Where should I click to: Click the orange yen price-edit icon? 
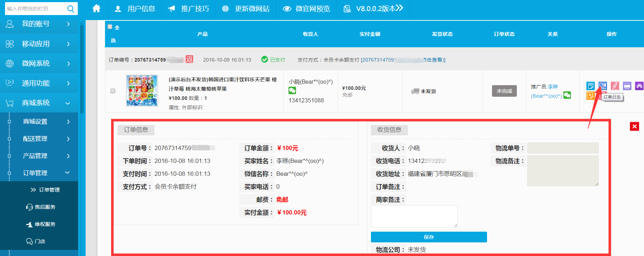(590, 96)
